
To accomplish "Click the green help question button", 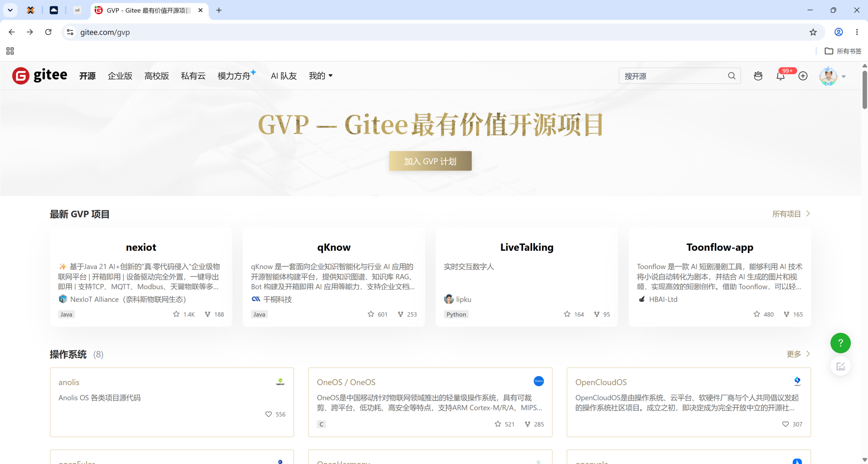I will point(840,343).
